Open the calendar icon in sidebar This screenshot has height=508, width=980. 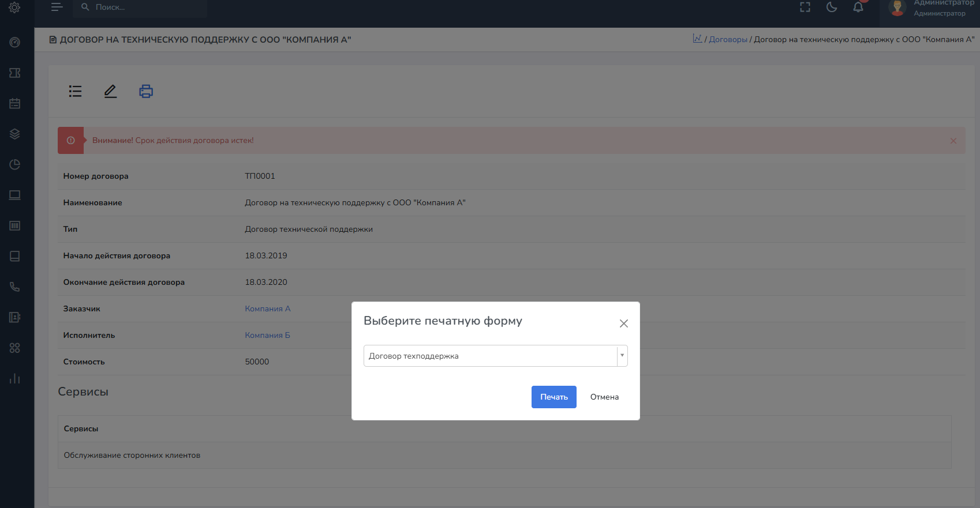click(x=15, y=103)
